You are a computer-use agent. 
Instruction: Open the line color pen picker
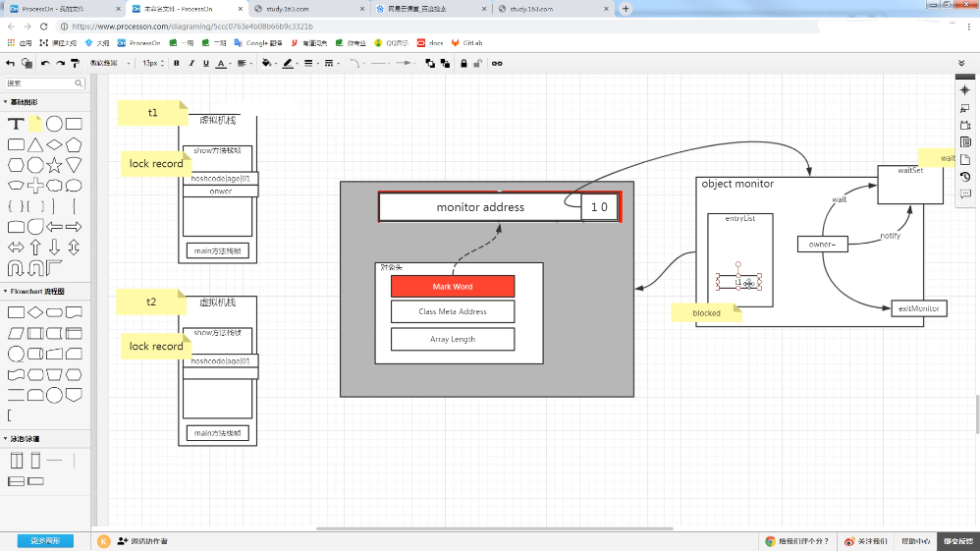coord(290,63)
